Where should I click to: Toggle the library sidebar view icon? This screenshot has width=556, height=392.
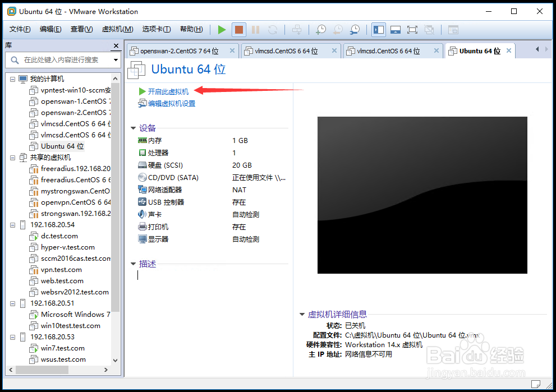pyautogui.click(x=378, y=30)
